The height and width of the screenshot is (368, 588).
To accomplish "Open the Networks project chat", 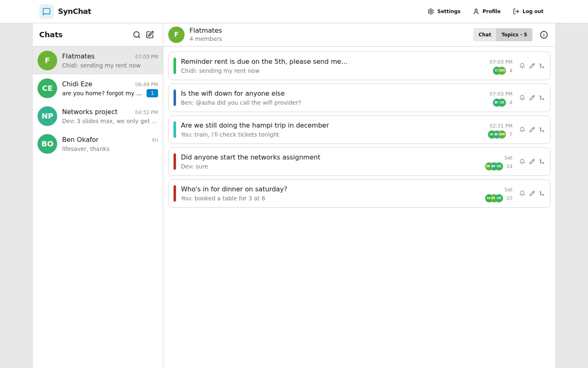I will (98, 116).
